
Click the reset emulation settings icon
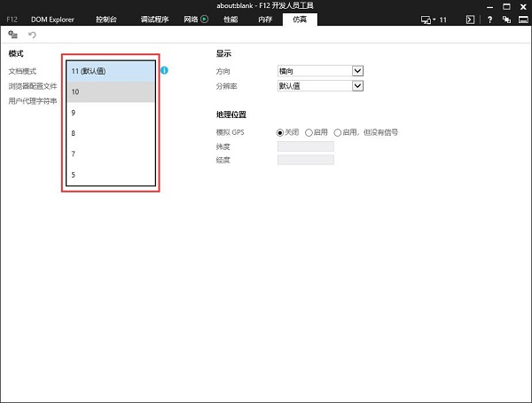[x=13, y=35]
